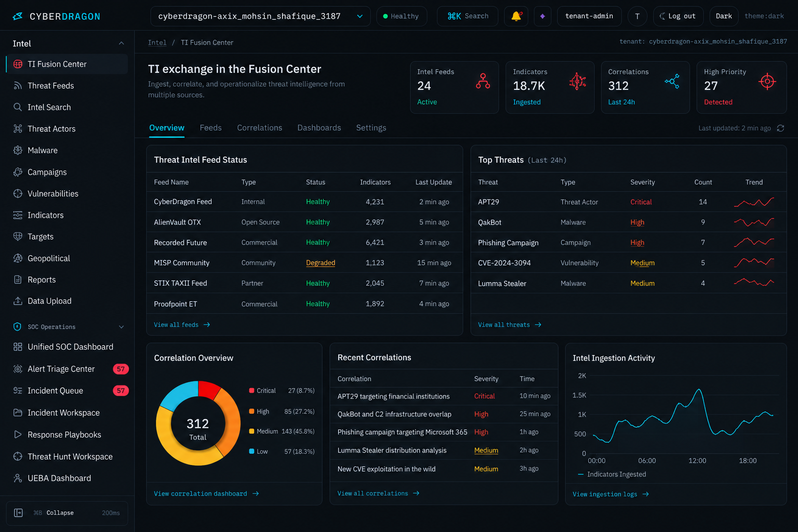Collapse the Intel section chevron
This screenshot has height=532, width=798.
point(121,44)
